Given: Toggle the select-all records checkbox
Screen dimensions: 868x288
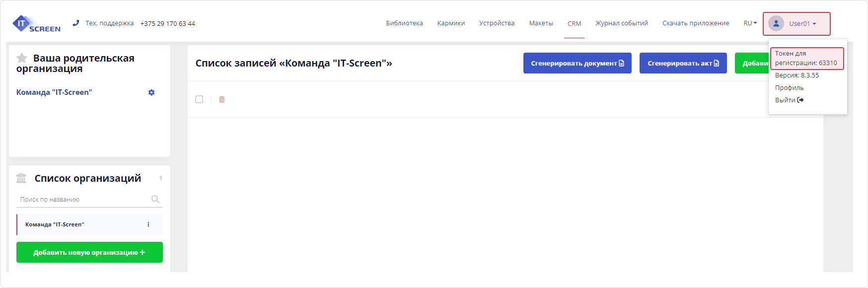Looking at the screenshot, I should 199,99.
